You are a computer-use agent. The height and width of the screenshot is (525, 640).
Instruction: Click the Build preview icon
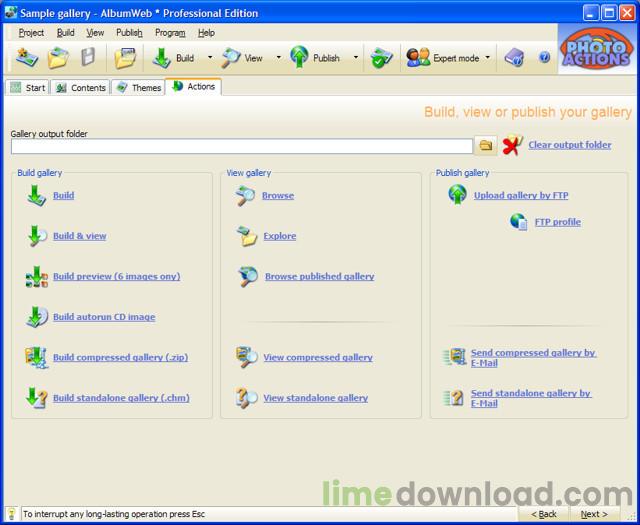coord(37,277)
